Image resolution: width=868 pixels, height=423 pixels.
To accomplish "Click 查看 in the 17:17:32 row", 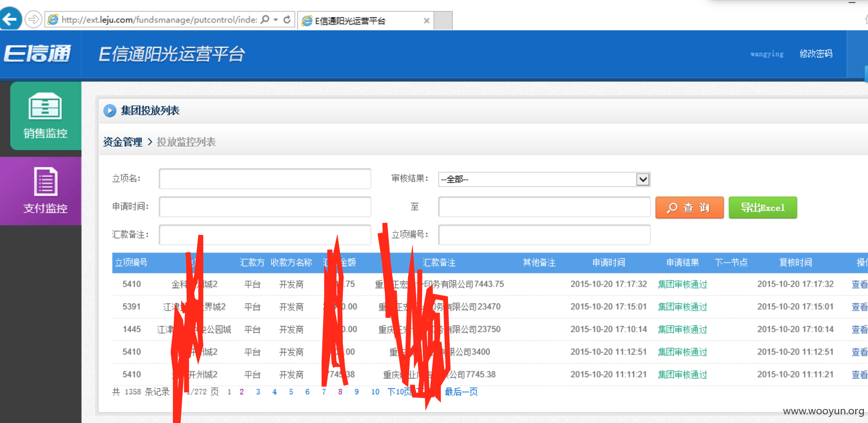I will 859,284.
